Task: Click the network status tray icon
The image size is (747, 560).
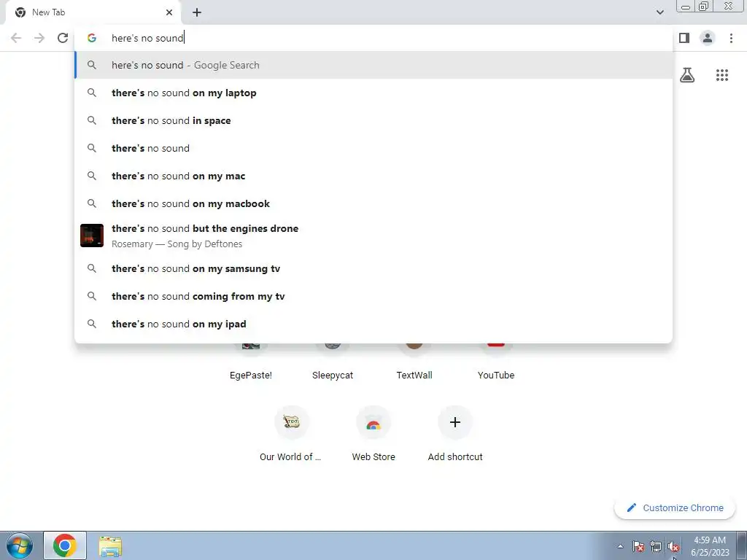Action: [x=656, y=546]
